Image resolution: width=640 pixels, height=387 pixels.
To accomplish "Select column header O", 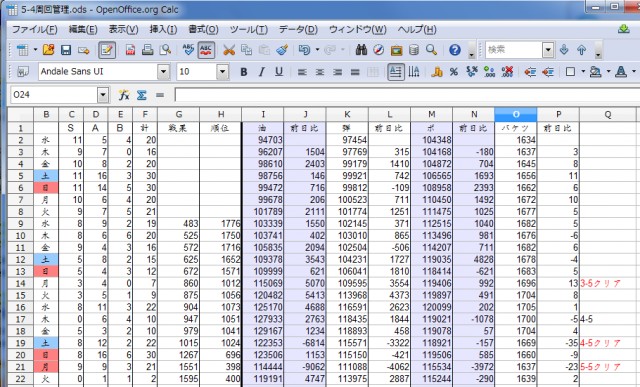I will pyautogui.click(x=516, y=115).
